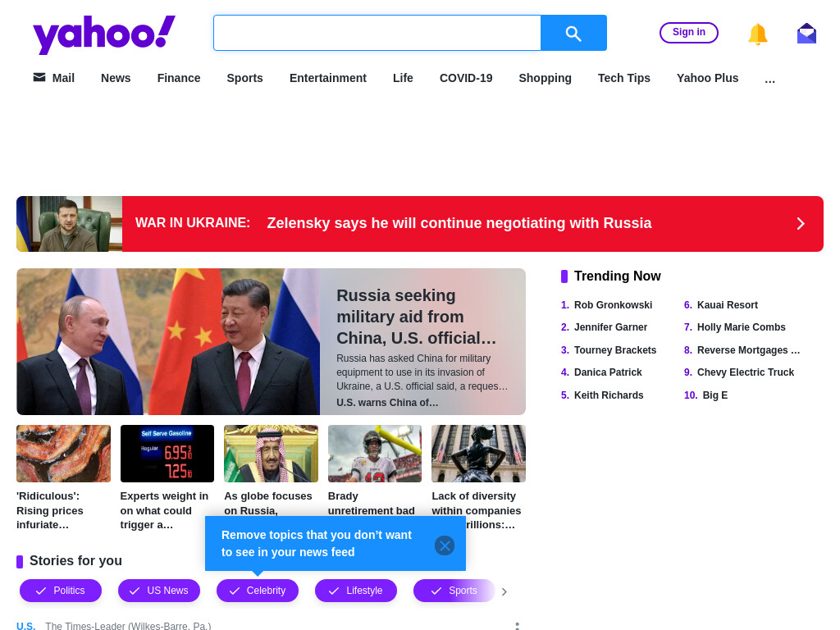This screenshot has height=630, width=840.
Task: Click the Mail envelope icon in nav bar
Action: click(x=39, y=78)
